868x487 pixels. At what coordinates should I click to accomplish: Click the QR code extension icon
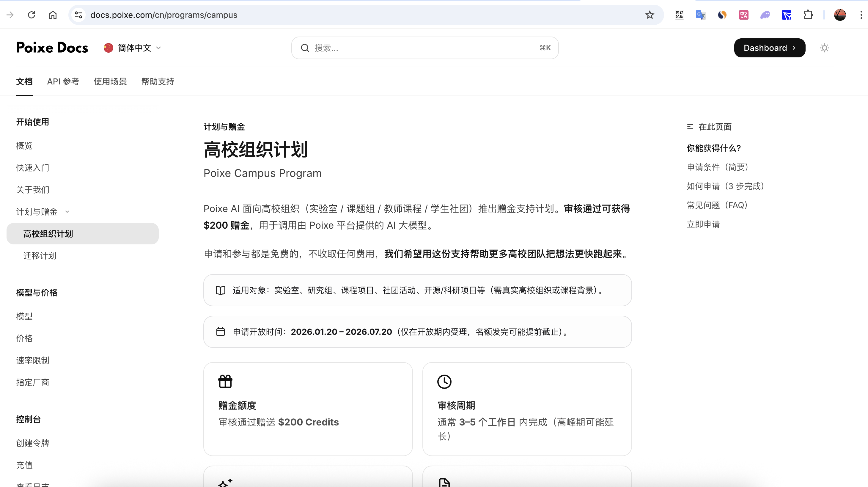[x=679, y=15]
